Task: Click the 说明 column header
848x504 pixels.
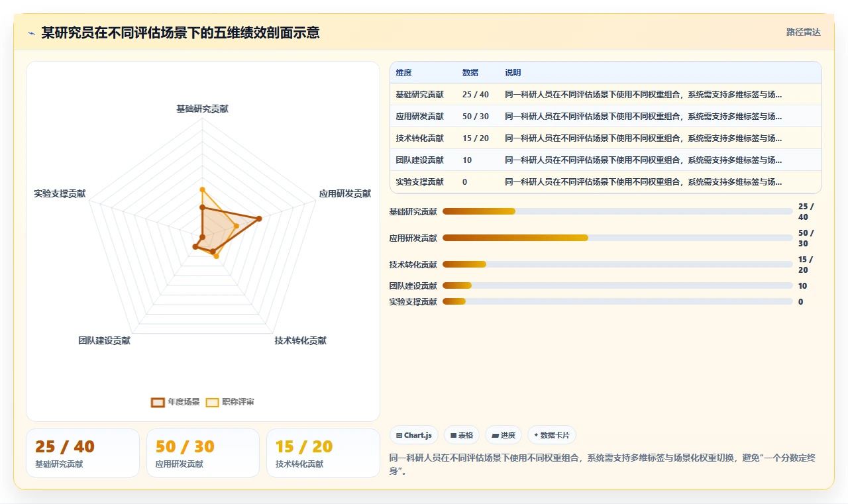Action: [x=513, y=72]
